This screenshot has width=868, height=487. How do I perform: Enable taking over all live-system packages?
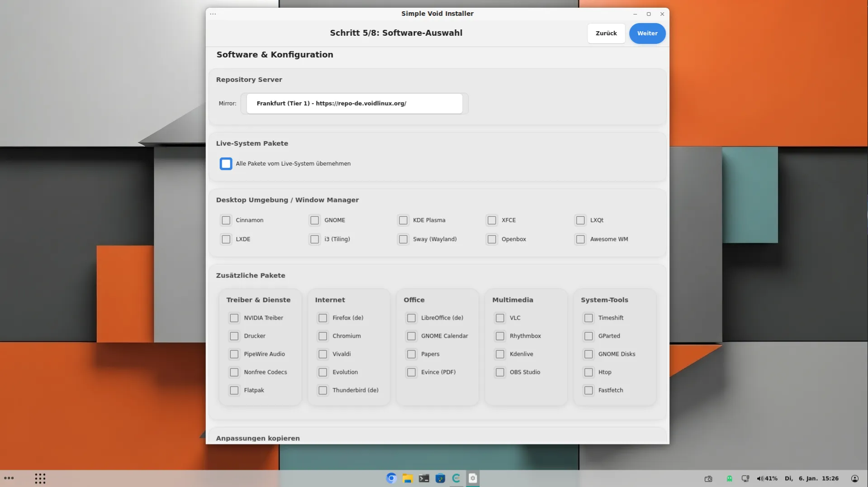tap(226, 164)
